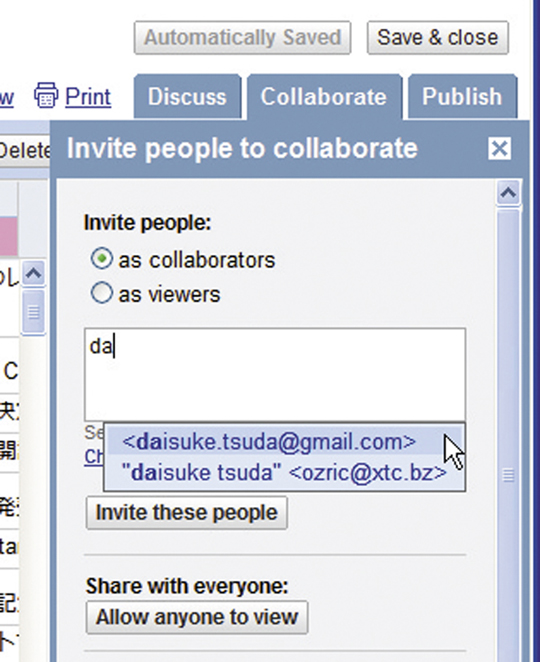Click Allow anyone to view button
This screenshot has width=540, height=662.
(197, 617)
